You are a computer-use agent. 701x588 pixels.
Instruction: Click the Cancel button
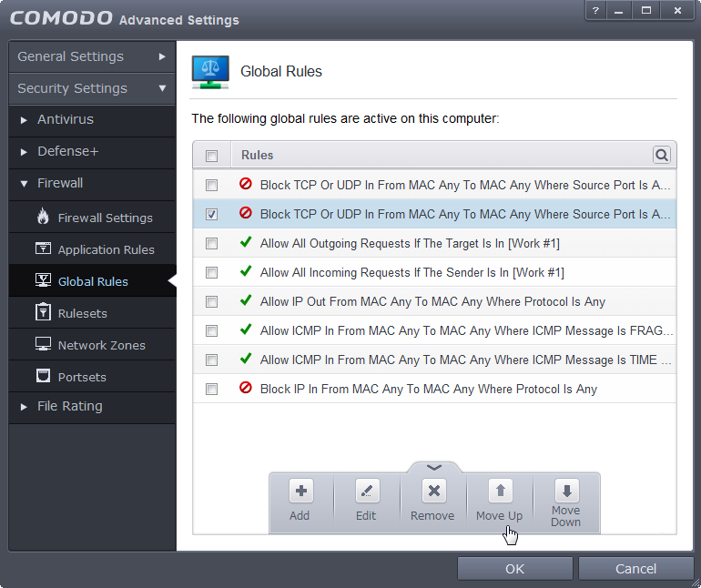click(635, 569)
